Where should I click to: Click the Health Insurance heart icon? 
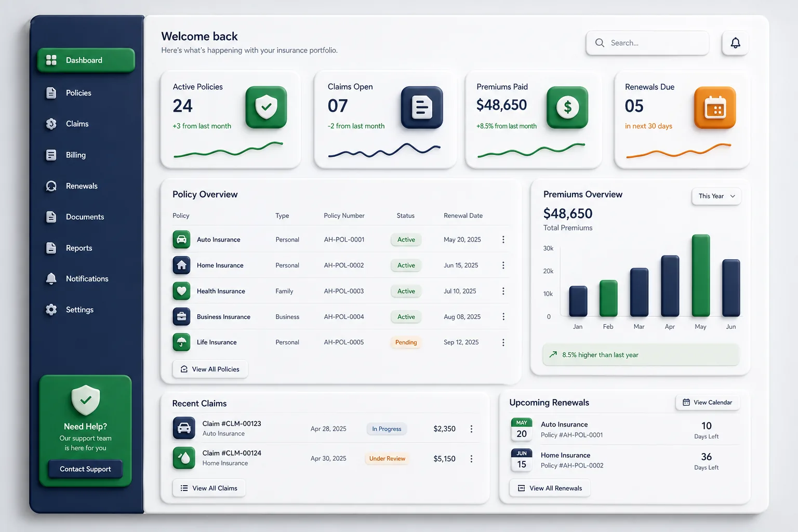(x=181, y=291)
